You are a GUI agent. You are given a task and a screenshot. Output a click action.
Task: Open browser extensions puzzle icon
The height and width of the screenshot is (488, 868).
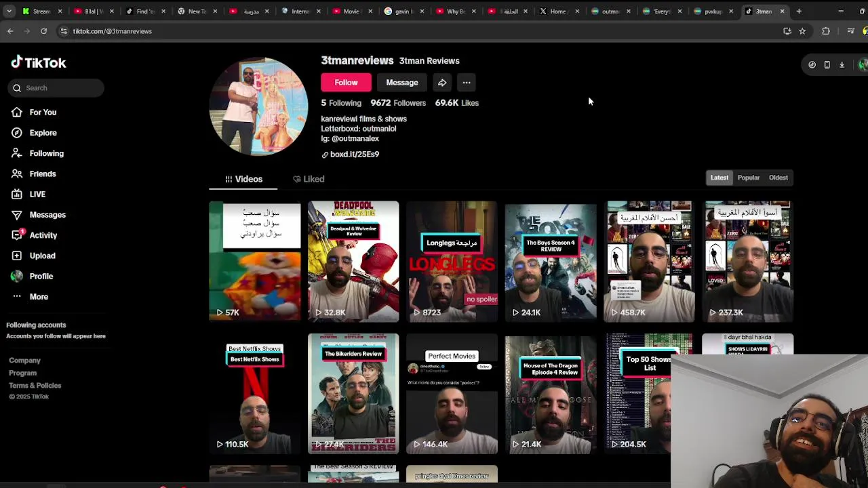pos(826,31)
